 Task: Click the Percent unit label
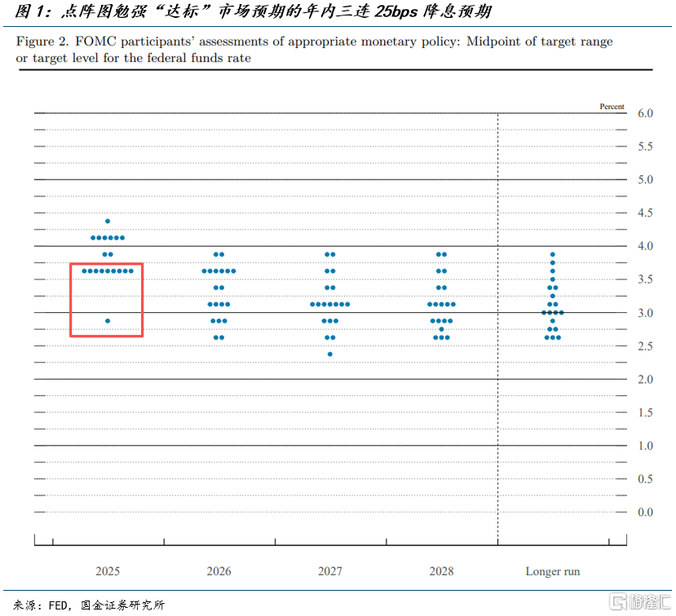click(x=612, y=107)
